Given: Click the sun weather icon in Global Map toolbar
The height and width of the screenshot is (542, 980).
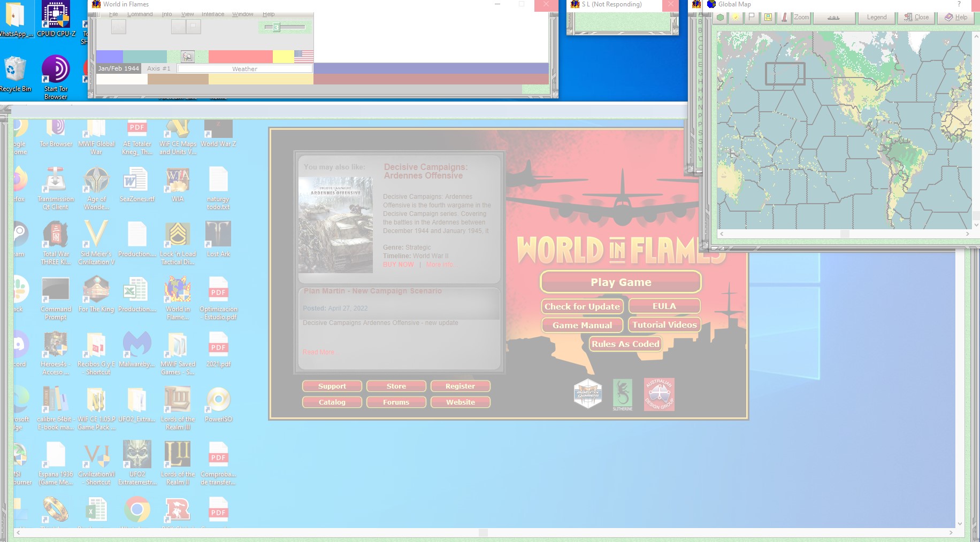Looking at the screenshot, I should pos(736,18).
